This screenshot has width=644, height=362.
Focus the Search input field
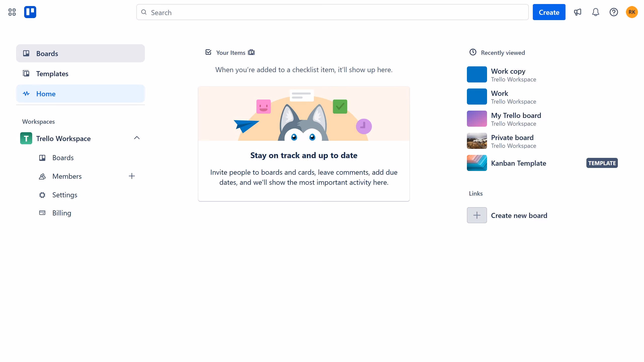[332, 12]
